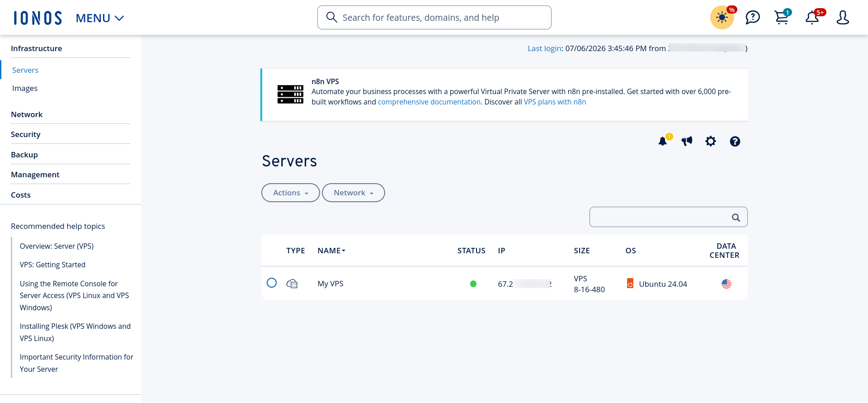This screenshot has width=868, height=403.
Task: Focus the server list search field
Action: tap(668, 217)
